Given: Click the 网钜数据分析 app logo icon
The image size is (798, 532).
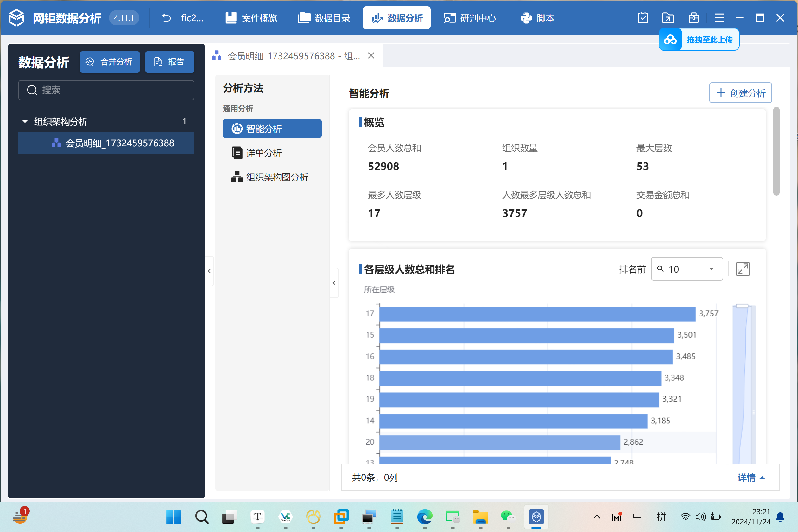Looking at the screenshot, I should (16, 18).
